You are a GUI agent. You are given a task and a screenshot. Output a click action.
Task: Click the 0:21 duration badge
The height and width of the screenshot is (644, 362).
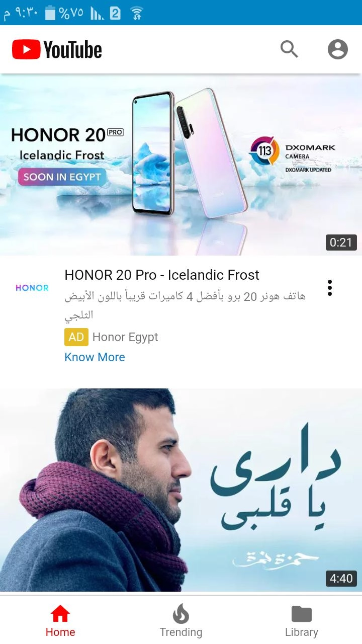341,243
